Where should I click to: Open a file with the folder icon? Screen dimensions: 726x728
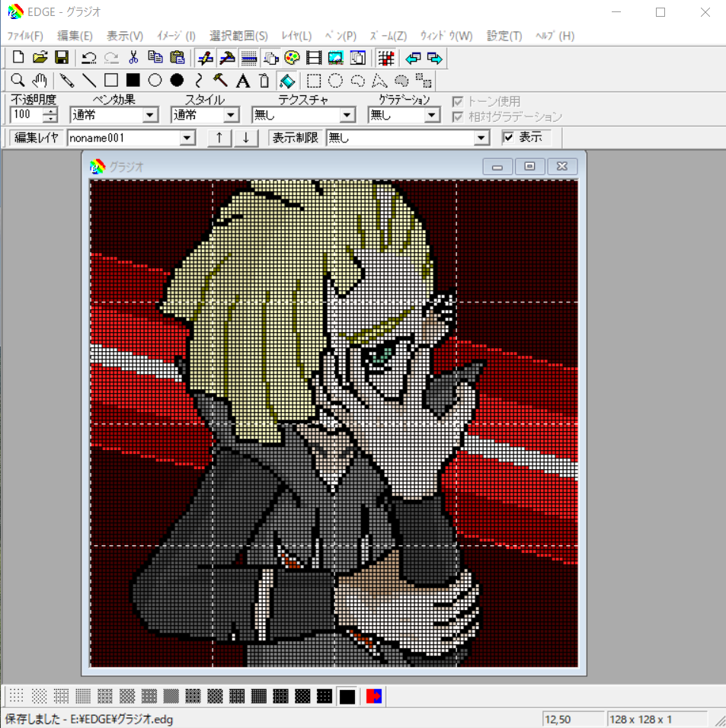(x=40, y=58)
